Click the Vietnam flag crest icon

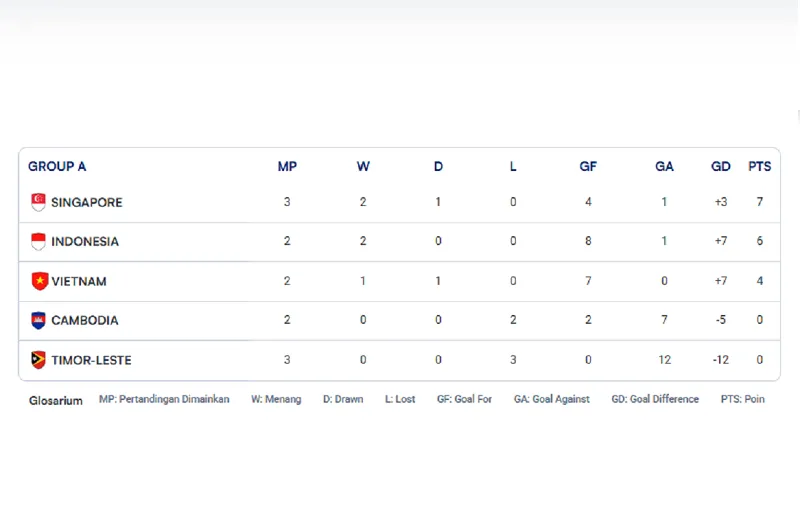[39, 281]
